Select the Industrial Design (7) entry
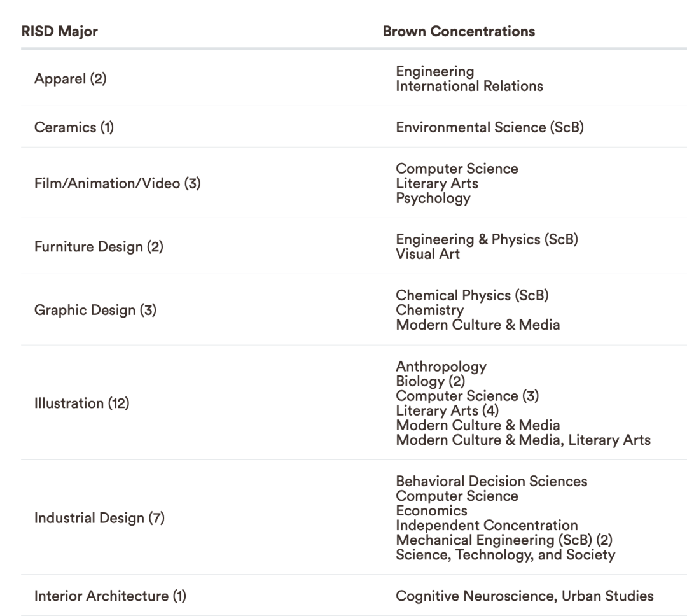 (99, 518)
